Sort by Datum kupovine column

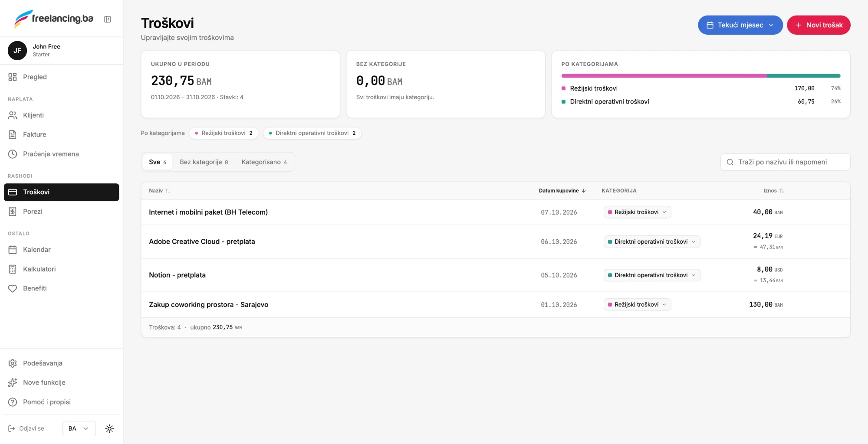pos(562,191)
